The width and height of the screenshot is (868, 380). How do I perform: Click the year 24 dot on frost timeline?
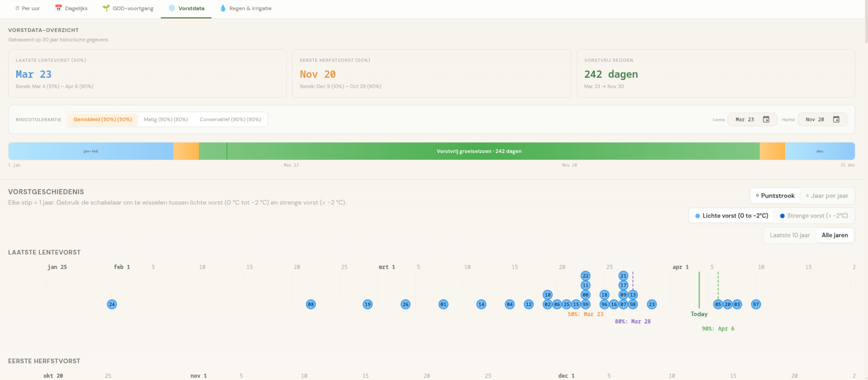click(112, 304)
